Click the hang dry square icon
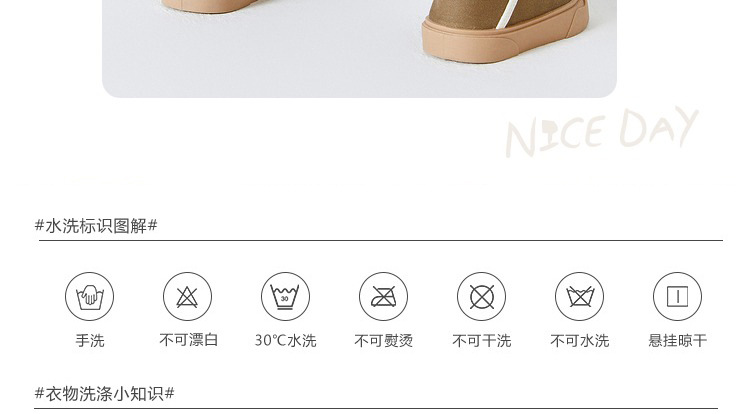This screenshot has width=750, height=414. point(677,296)
